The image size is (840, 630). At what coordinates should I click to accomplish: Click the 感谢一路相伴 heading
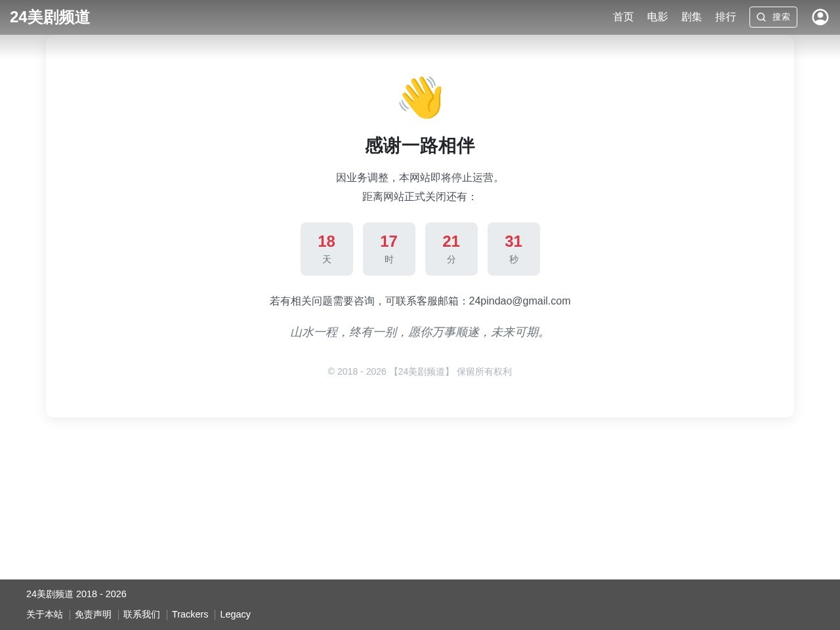click(x=420, y=146)
